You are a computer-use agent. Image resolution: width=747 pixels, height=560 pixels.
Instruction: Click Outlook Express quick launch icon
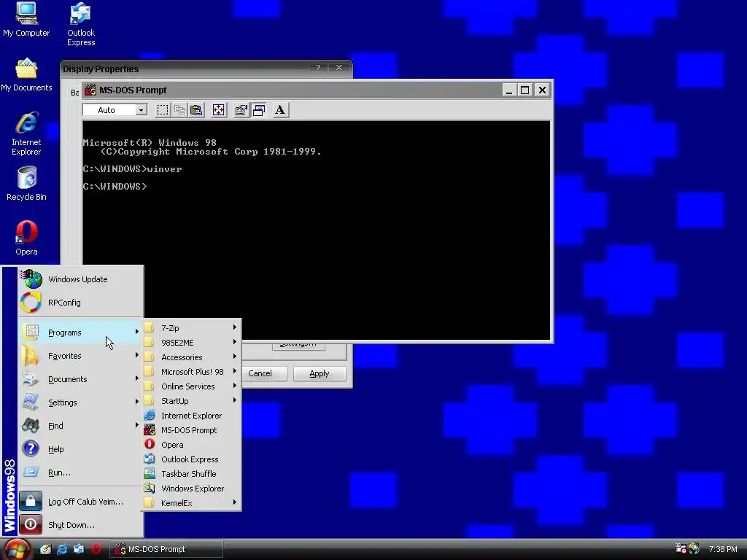(x=79, y=549)
